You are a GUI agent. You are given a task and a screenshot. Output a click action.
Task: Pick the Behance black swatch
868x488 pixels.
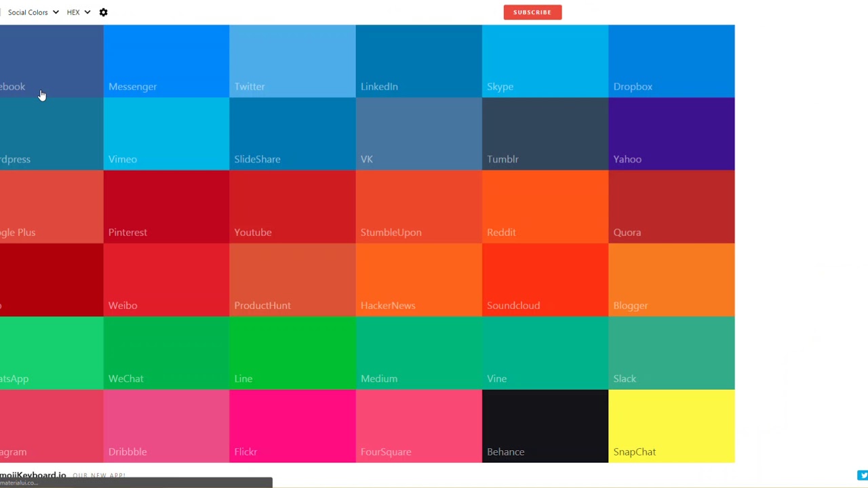[x=545, y=426]
